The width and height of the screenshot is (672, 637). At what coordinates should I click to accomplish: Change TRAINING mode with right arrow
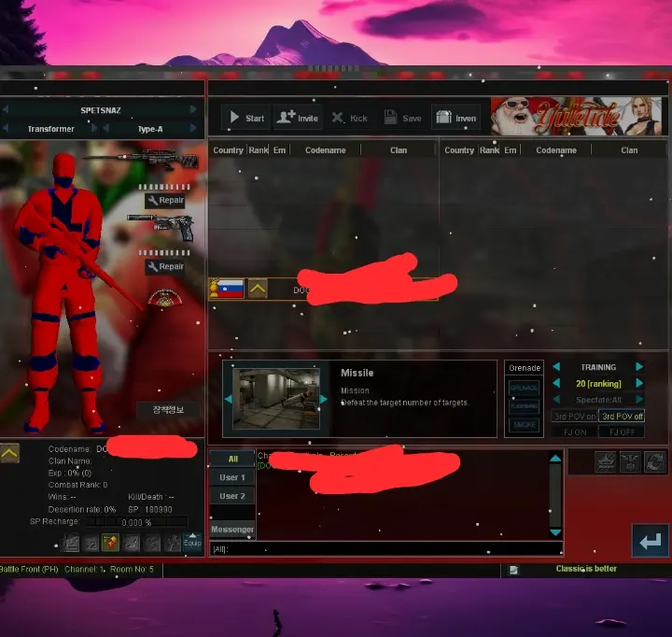click(639, 367)
